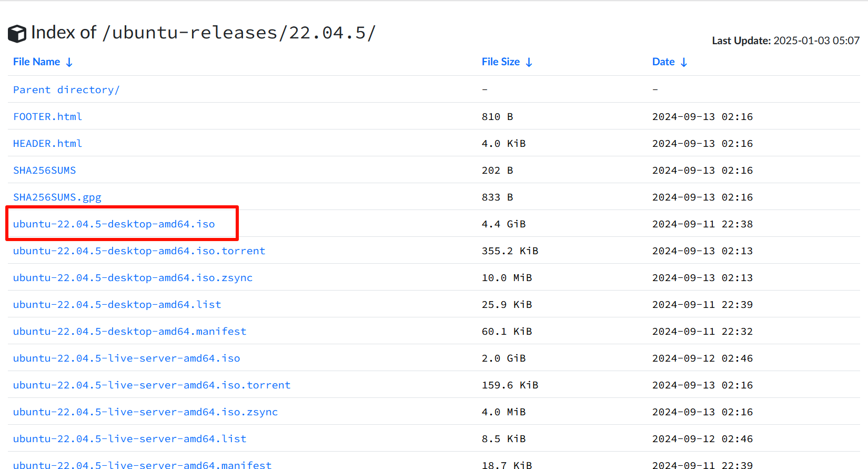Sort the listing by File Size

[501, 62]
